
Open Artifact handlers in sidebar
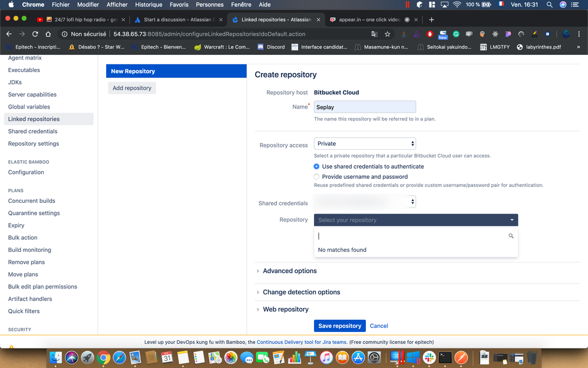click(x=30, y=299)
